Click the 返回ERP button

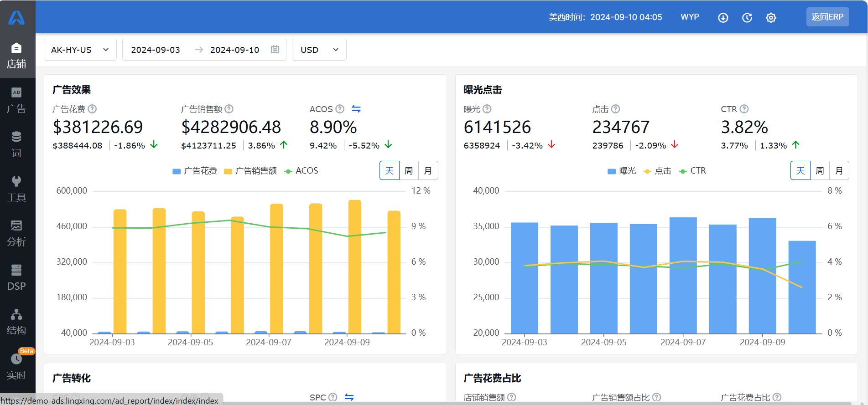click(x=827, y=17)
